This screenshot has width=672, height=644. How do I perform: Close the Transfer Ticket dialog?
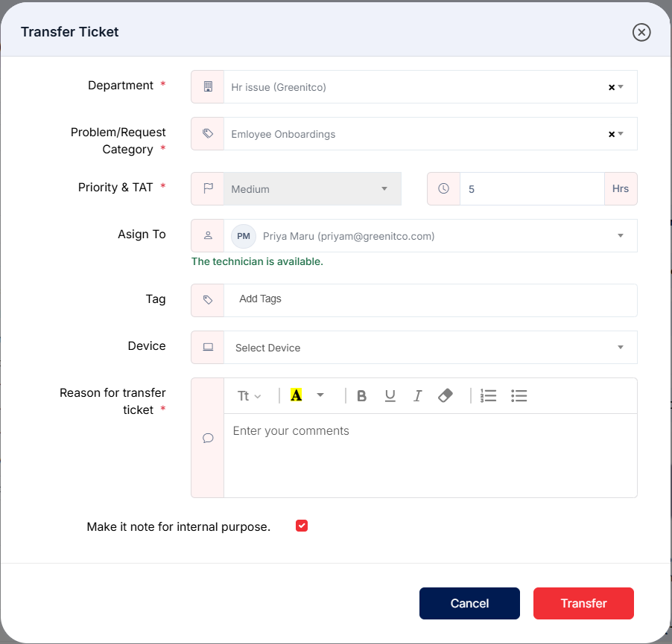point(641,32)
